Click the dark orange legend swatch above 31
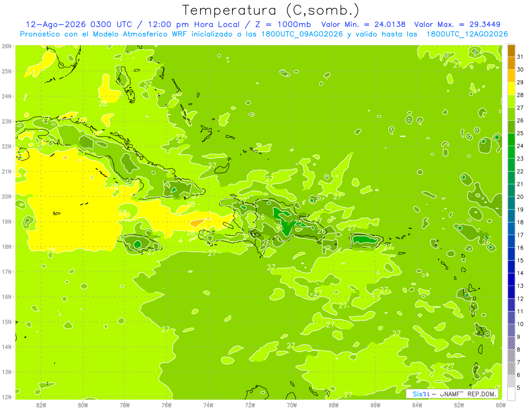532x411 pixels. pos(511,50)
